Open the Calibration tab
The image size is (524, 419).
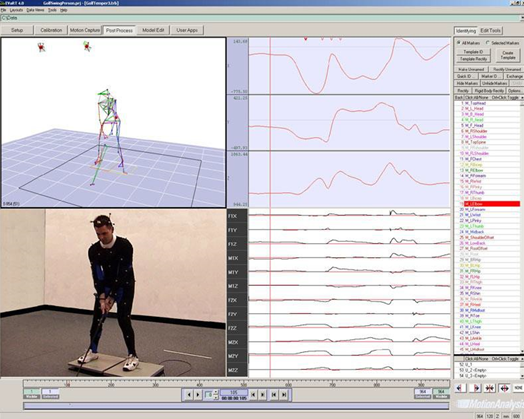(51, 30)
